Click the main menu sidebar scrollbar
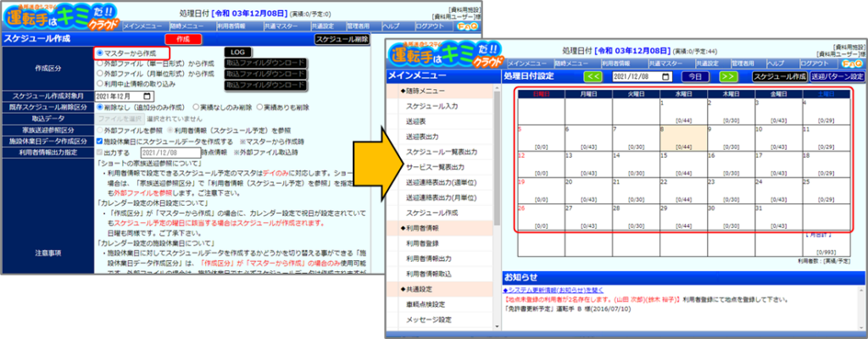 [497, 158]
